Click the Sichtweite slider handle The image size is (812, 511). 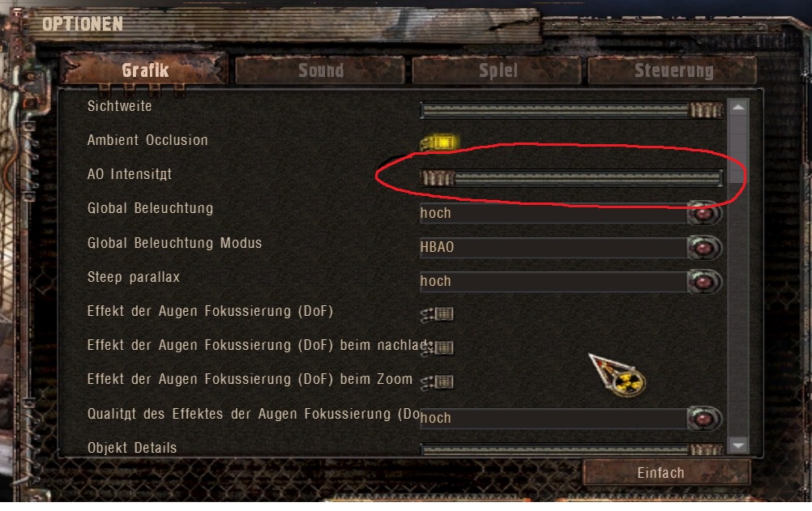point(705,110)
